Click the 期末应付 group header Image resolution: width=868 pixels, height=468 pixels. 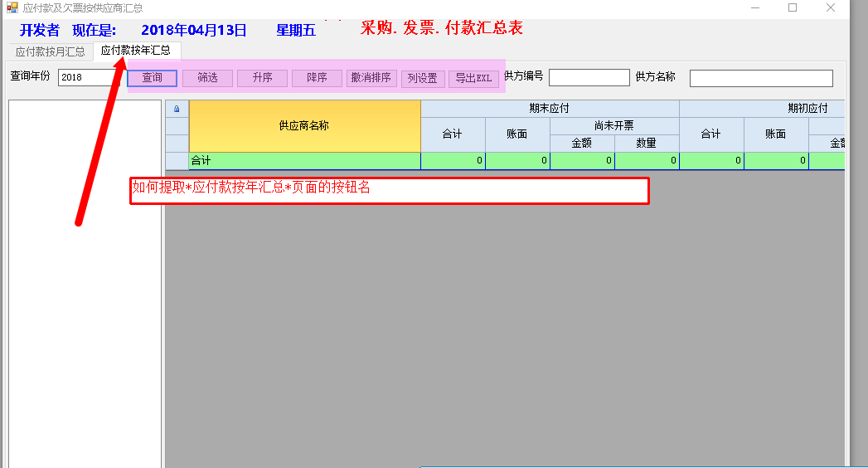pyautogui.click(x=550, y=109)
